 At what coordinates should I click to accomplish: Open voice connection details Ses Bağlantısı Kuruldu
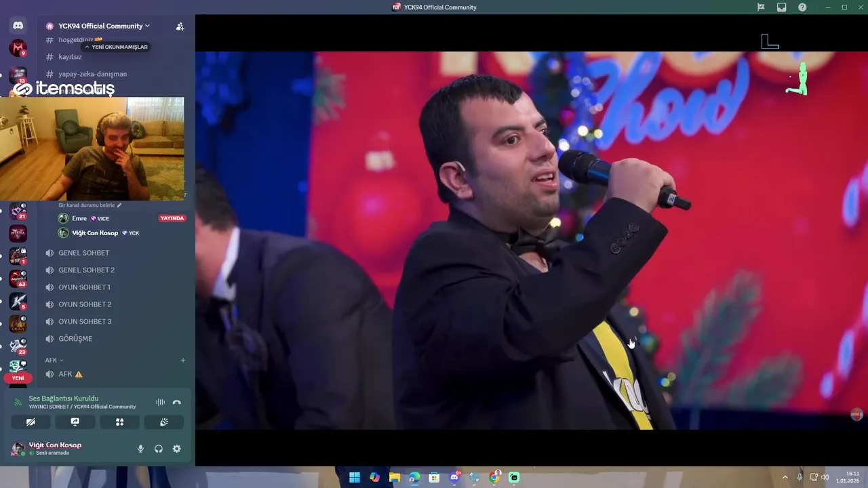63,399
